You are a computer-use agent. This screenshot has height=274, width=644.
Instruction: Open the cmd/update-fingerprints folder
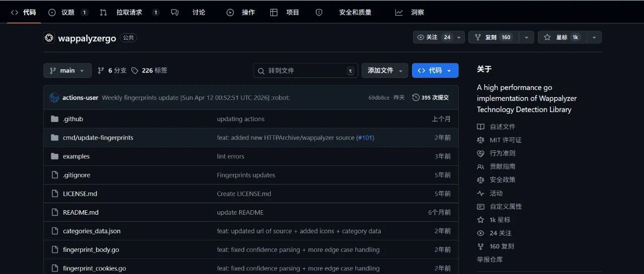pos(98,138)
